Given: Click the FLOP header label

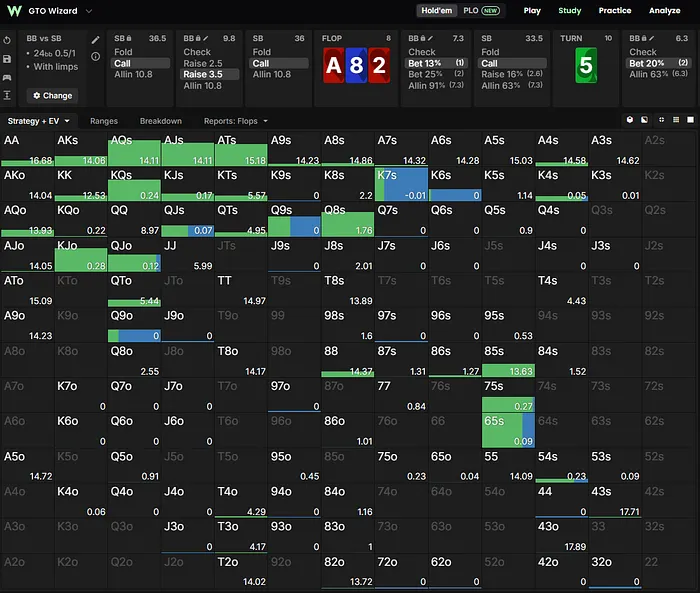Looking at the screenshot, I should [x=332, y=38].
